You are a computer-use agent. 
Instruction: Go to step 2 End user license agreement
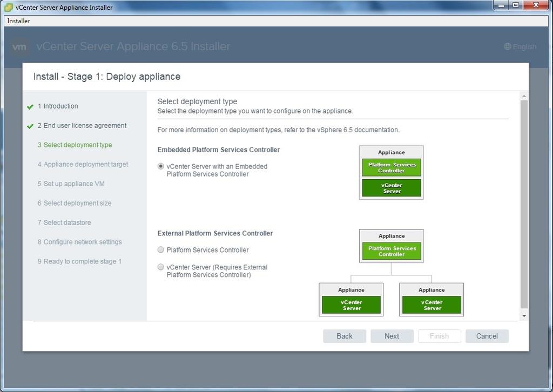coord(82,125)
